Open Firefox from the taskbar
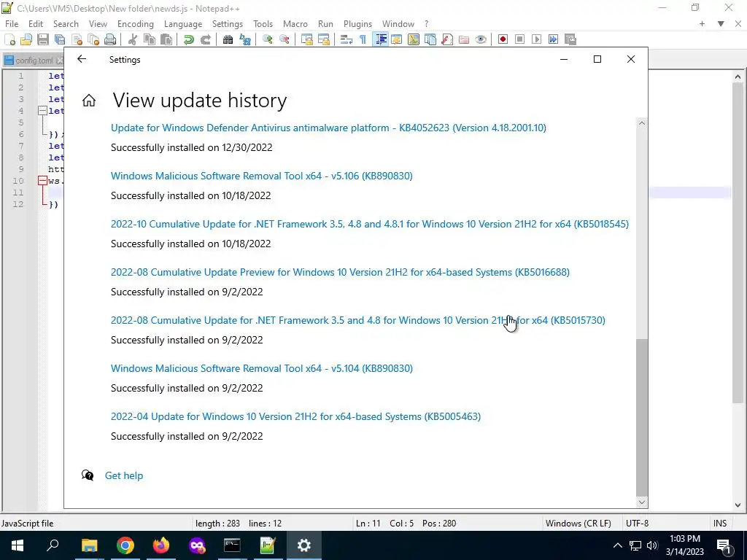This screenshot has width=747, height=560. click(x=161, y=545)
